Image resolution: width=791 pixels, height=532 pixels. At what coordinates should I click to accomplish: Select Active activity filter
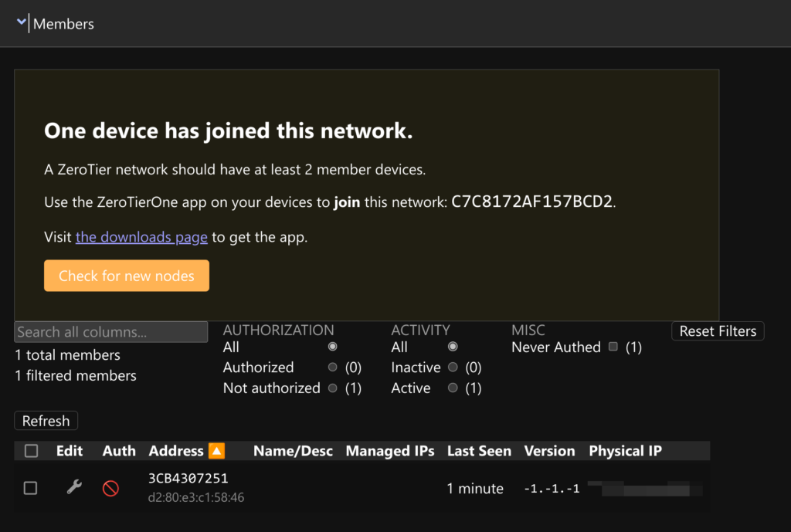[453, 388]
